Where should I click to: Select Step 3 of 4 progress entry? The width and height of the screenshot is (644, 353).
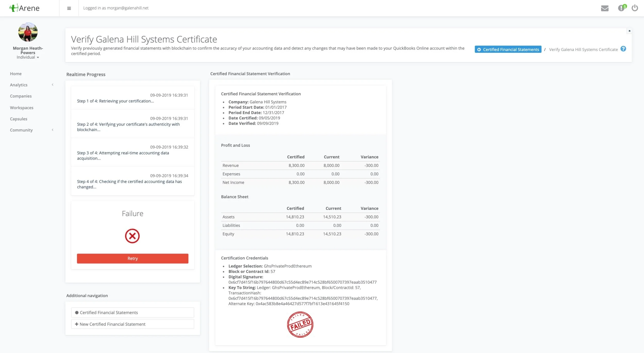(132, 152)
